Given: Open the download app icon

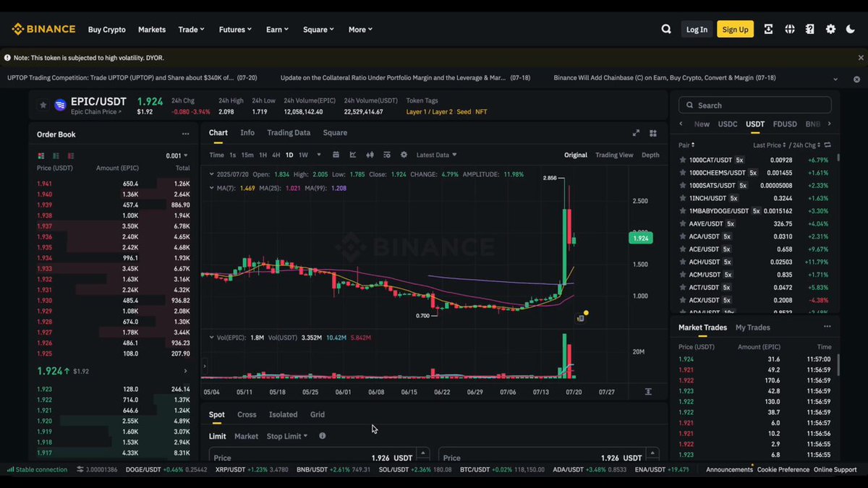Looking at the screenshot, I should tap(768, 29).
